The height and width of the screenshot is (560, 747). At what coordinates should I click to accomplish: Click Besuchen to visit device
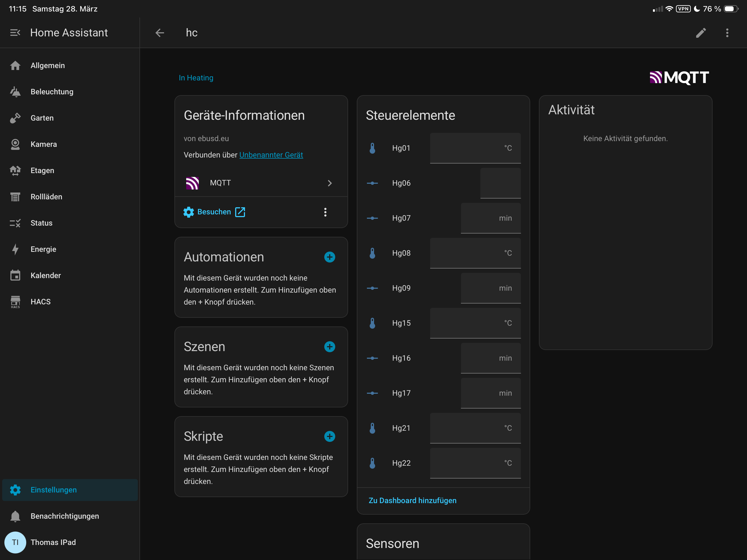[214, 212]
